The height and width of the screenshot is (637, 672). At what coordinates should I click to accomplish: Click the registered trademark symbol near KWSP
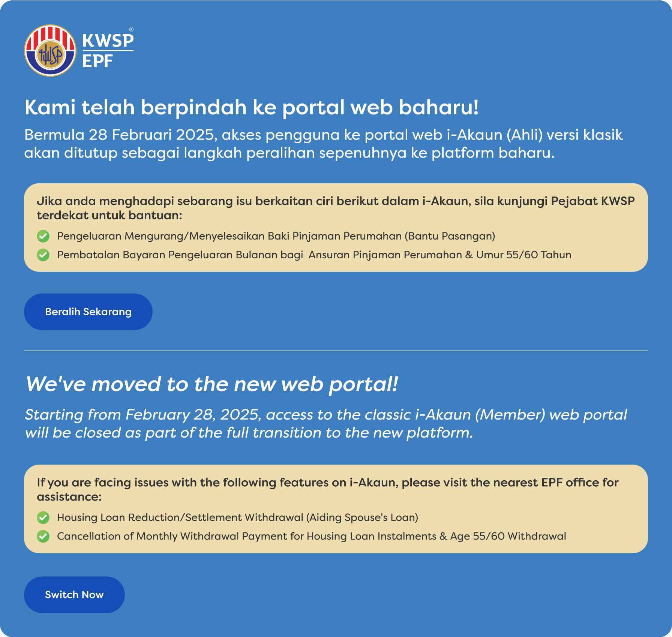[x=131, y=29]
